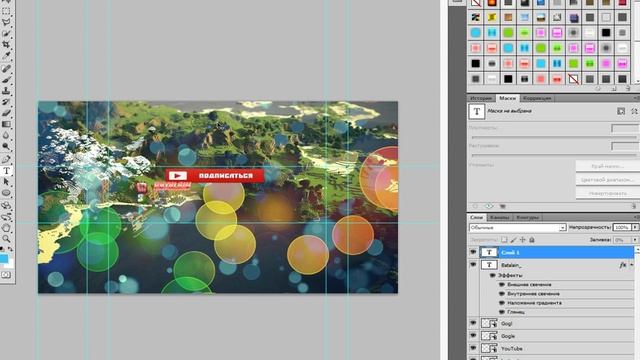Select the Gradient tool
The height and width of the screenshot is (360, 640).
pos(6,124)
